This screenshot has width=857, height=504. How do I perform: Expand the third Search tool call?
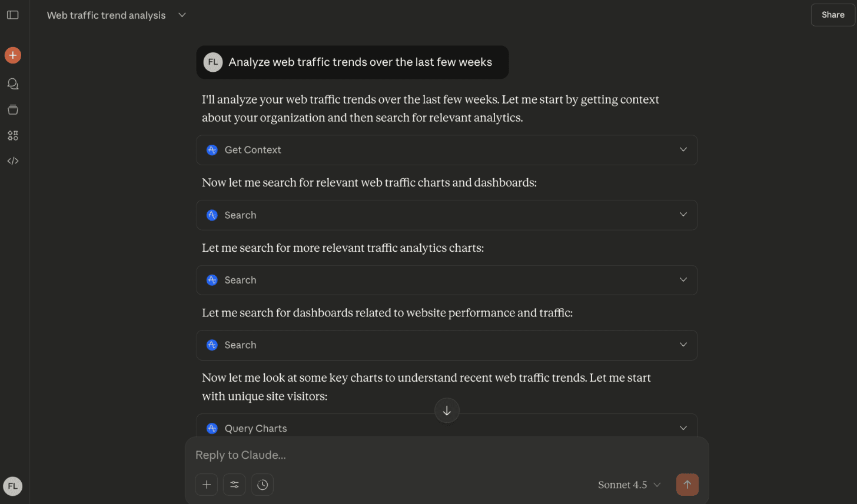446,345
